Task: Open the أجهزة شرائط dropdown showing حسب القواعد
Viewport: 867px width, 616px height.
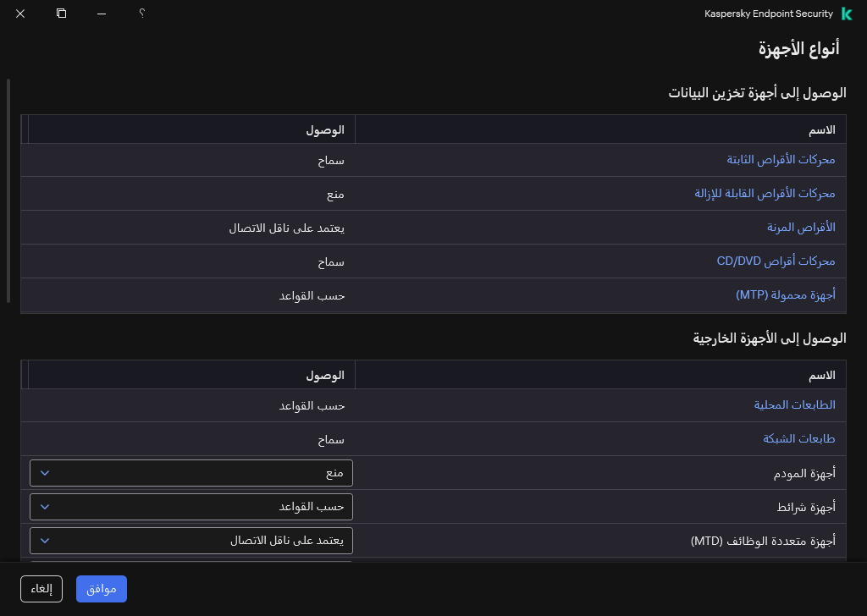Action: 191,506
